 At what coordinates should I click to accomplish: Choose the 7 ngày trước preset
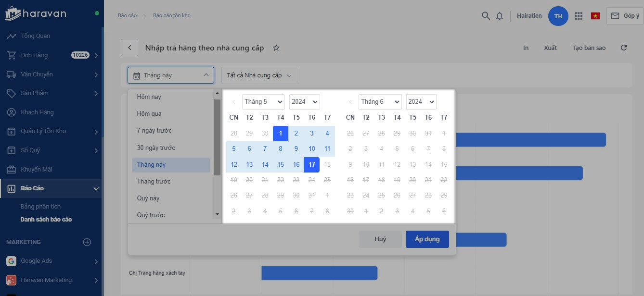154,131
